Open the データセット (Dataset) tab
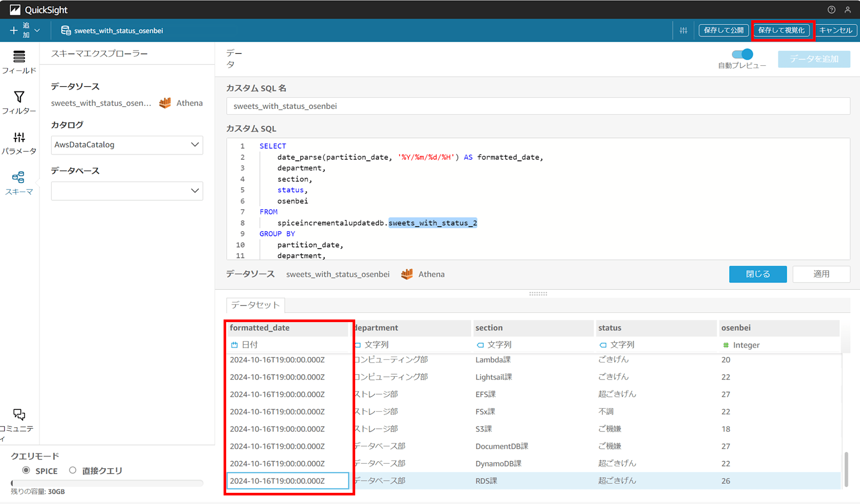The image size is (860, 504). 255,305
